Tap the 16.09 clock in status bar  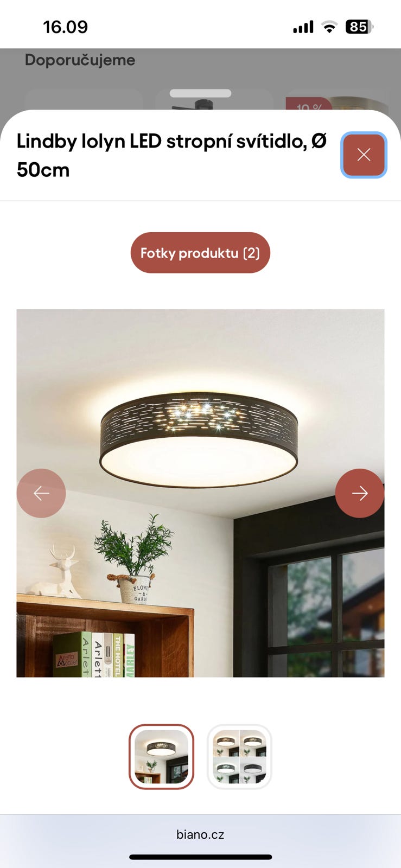click(x=65, y=27)
